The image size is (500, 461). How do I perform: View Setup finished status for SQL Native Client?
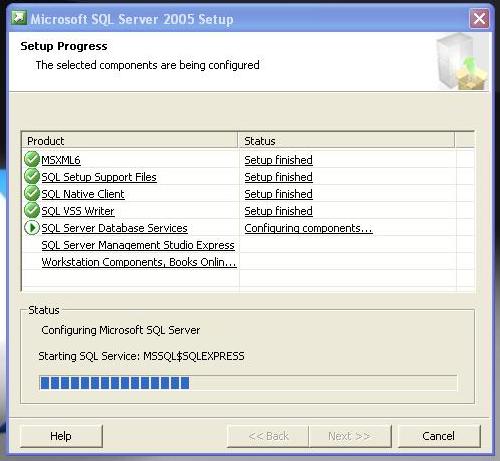[x=279, y=194]
